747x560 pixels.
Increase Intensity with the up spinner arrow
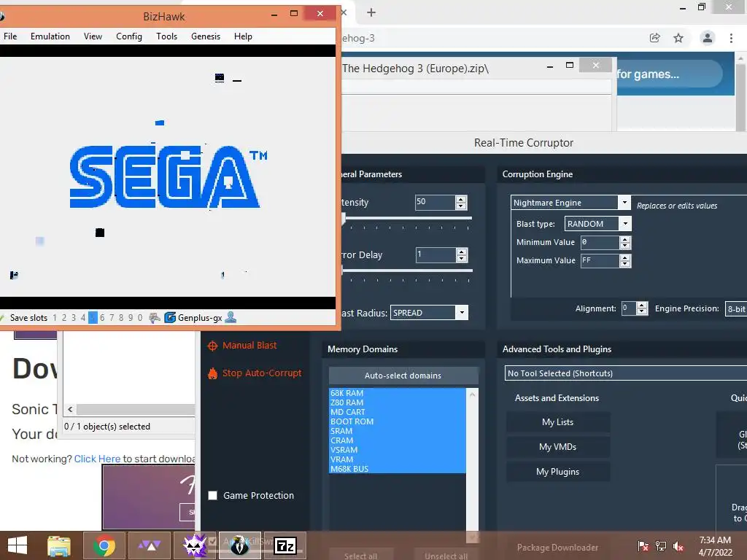461,199
